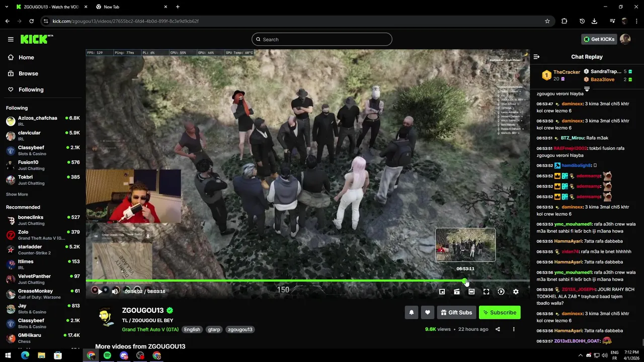Open the user profile avatar menu
This screenshot has height=362, width=644.
point(625,39)
